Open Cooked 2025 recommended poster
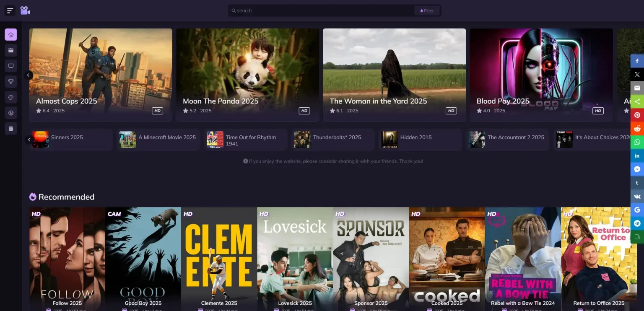The width and height of the screenshot is (644, 311). pyautogui.click(x=447, y=259)
